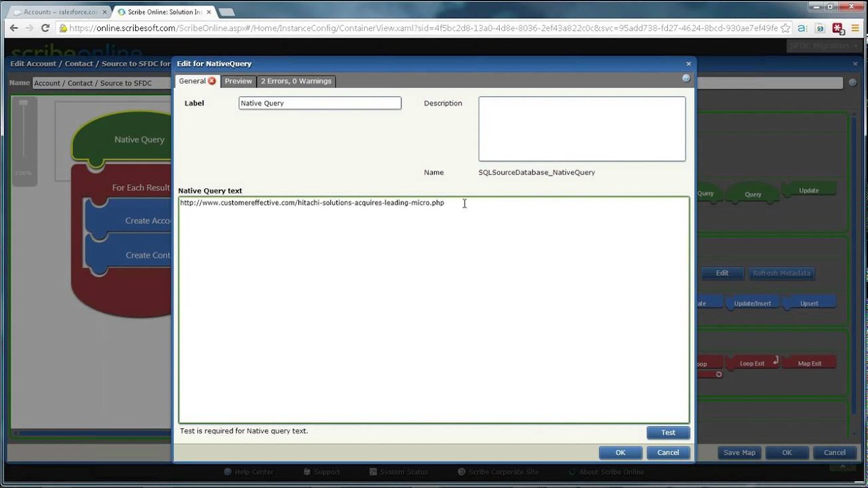Open the 2 Errors, 0 Warnings tab
Screen dimensions: 868x488
click(296, 81)
